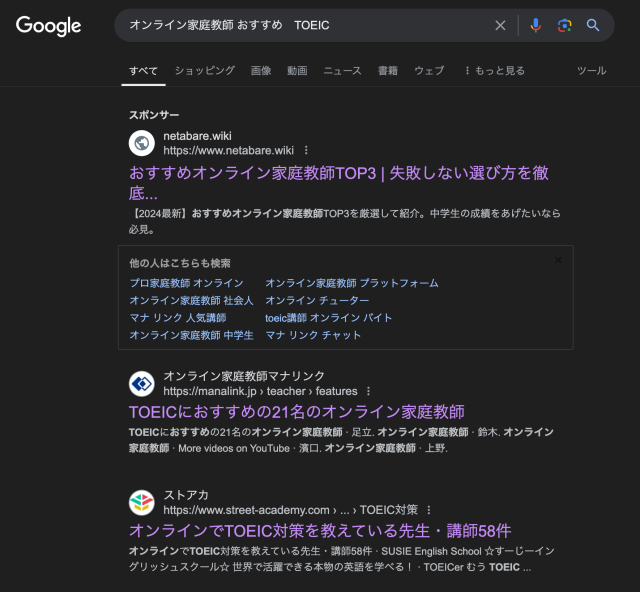This screenshot has width=640, height=592.
Task: Click the https://www.netabare.wiki URL text
Action: (229, 151)
